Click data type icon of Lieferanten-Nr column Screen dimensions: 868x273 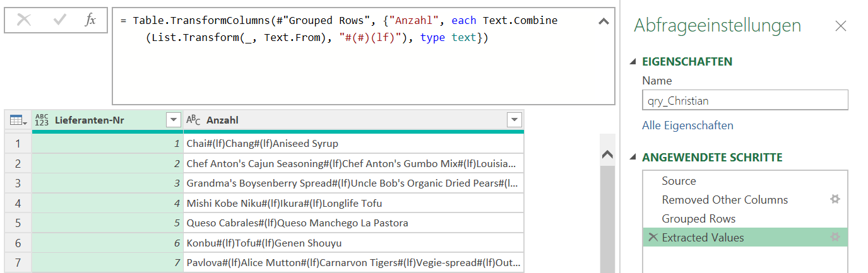click(42, 120)
